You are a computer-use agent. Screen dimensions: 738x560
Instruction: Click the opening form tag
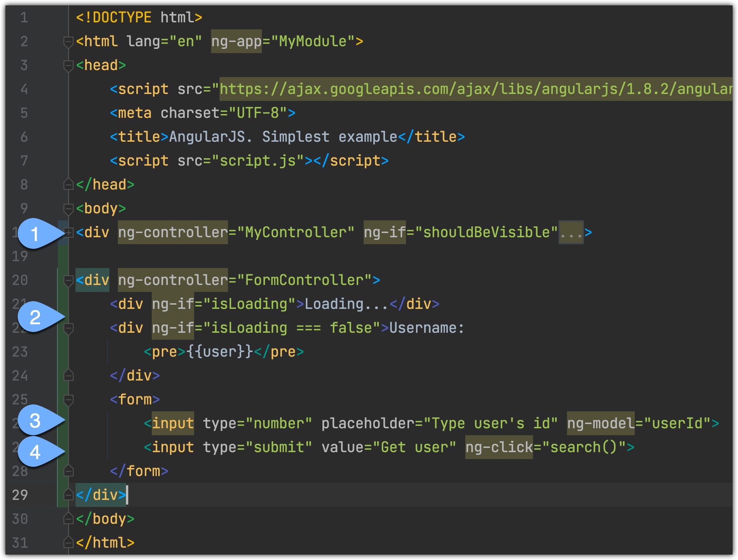[x=135, y=400]
